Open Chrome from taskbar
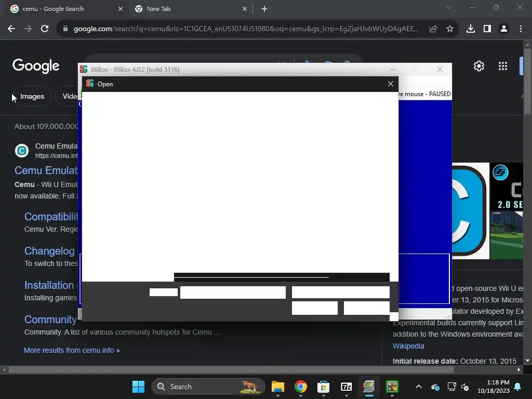This screenshot has height=399, width=532. click(301, 387)
